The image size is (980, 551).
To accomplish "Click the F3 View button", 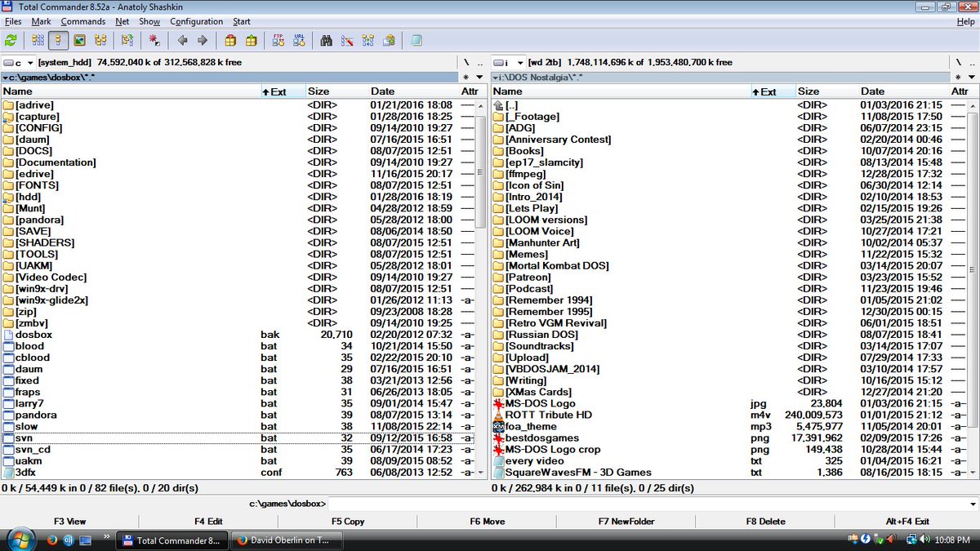I will (x=70, y=522).
